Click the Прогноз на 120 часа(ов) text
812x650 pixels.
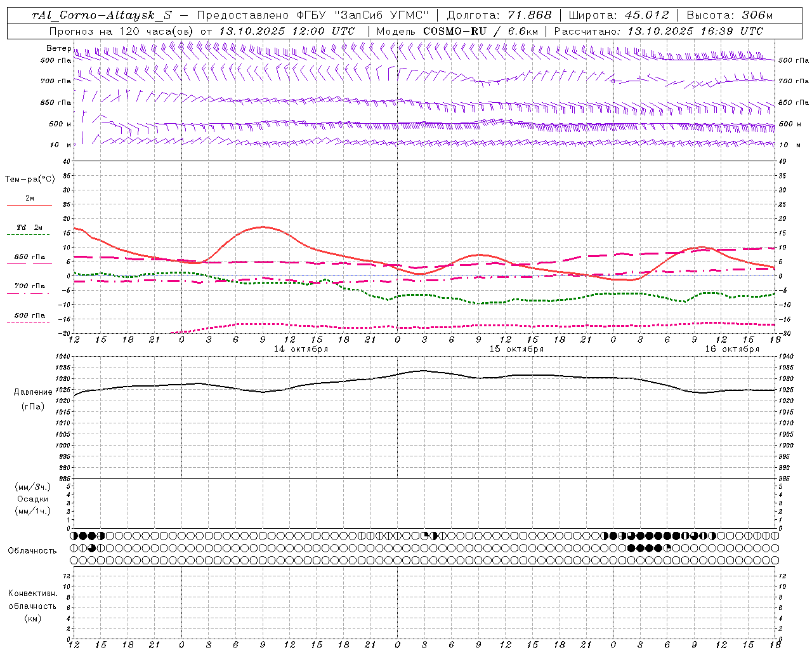pos(122,31)
